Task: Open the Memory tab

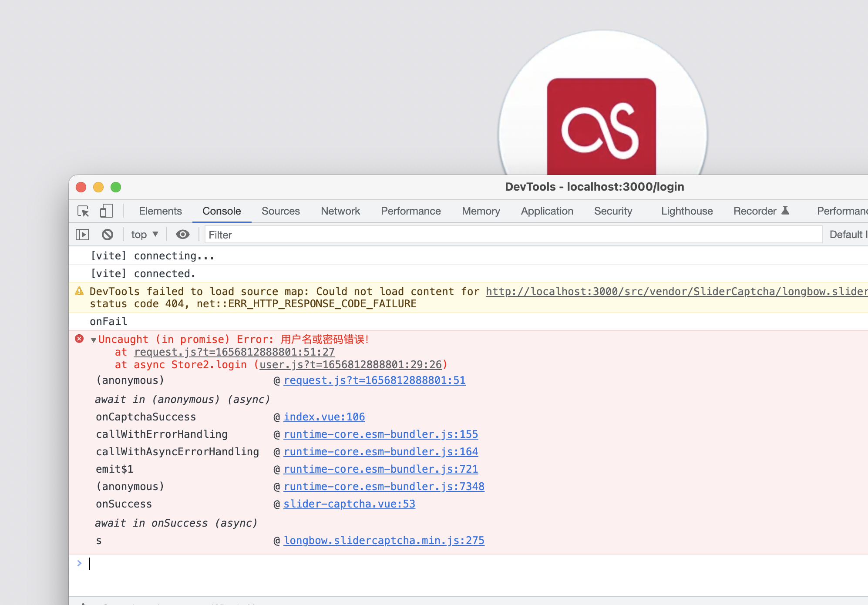Action: pyautogui.click(x=481, y=211)
